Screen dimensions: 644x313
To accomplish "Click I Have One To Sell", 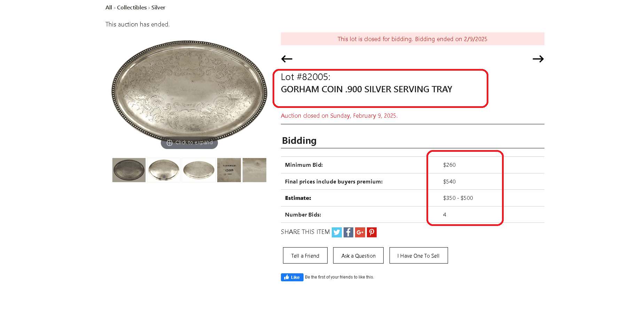I will (x=418, y=255).
